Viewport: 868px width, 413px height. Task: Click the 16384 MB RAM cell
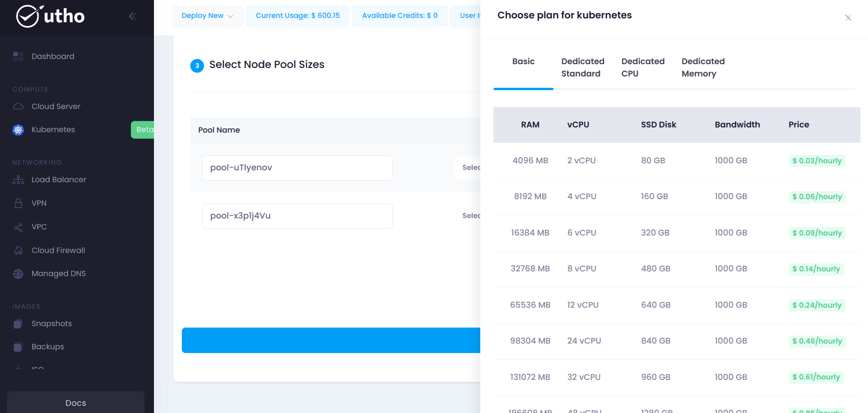pyautogui.click(x=530, y=233)
